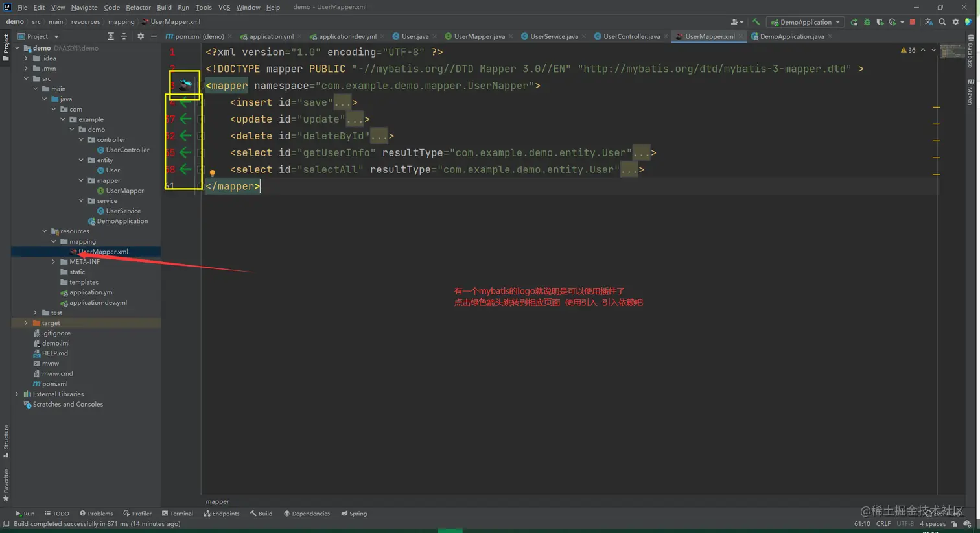This screenshot has height=533, width=980.
Task: Click the CRLF line separator in status bar
Action: coord(883,524)
